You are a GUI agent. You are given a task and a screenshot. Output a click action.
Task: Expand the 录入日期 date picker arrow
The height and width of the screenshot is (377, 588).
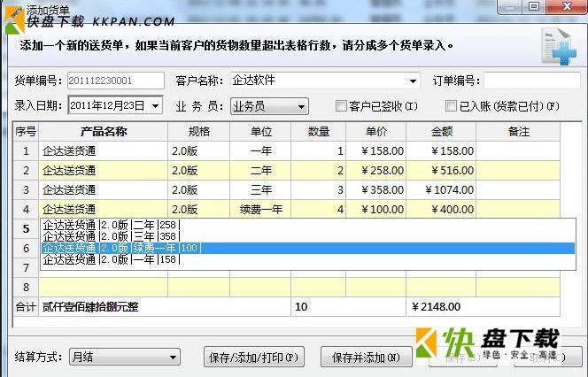coord(155,106)
